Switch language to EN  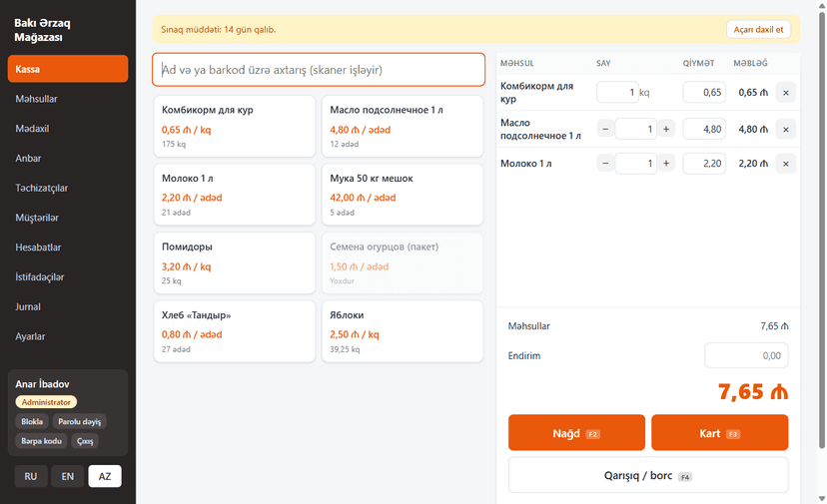(x=68, y=476)
